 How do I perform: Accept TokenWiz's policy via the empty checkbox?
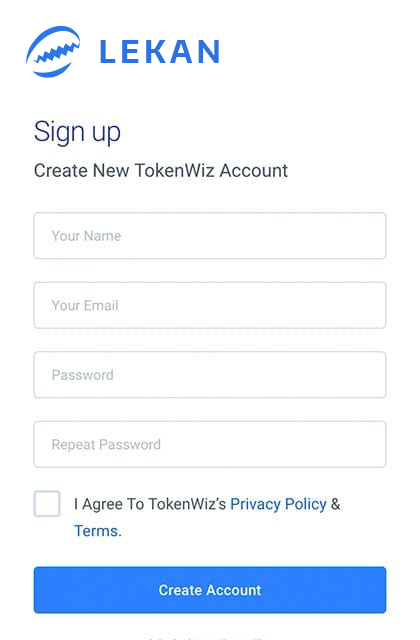tap(47, 504)
